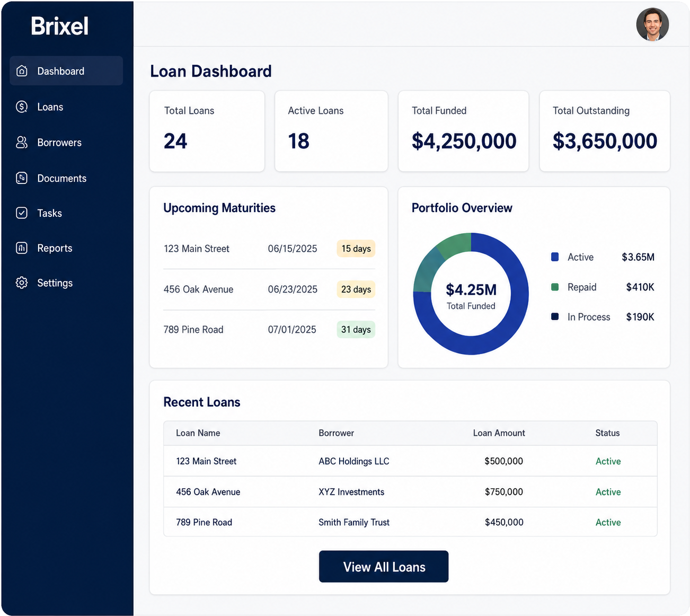Image resolution: width=690 pixels, height=616 pixels.
Task: Open 123 Main Street in Recent Loans
Action: (206, 461)
